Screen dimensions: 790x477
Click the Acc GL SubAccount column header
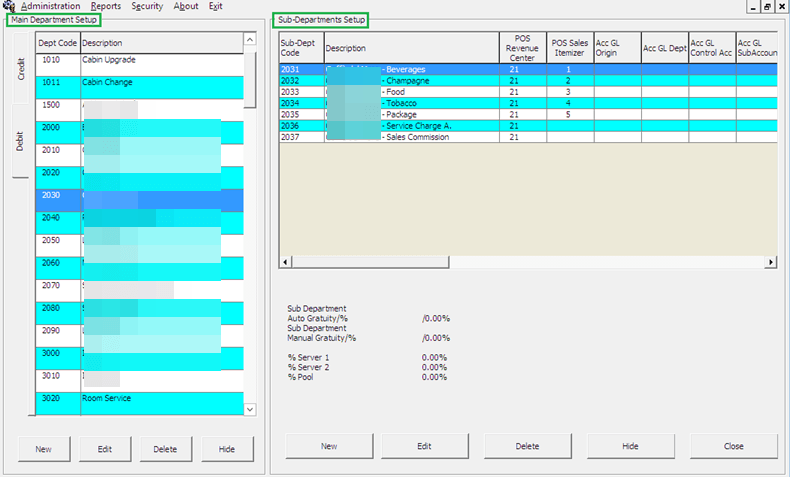point(757,48)
